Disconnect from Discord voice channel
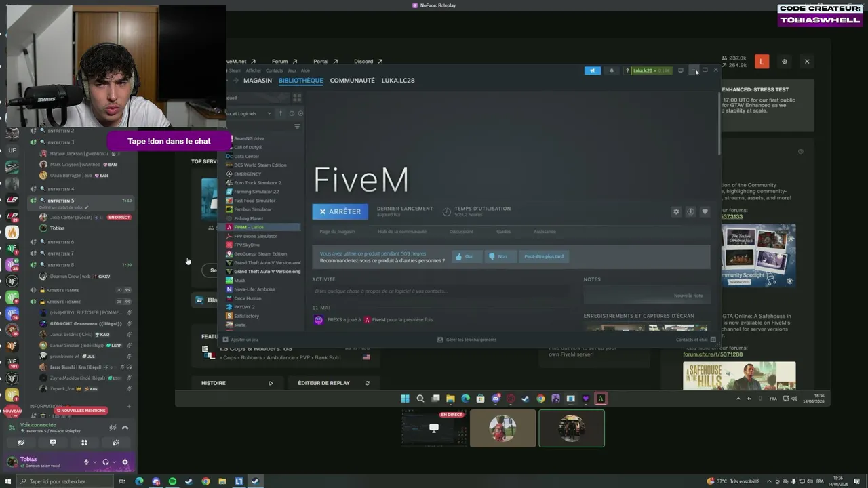Image resolution: width=868 pixels, height=488 pixels. pyautogui.click(x=125, y=428)
